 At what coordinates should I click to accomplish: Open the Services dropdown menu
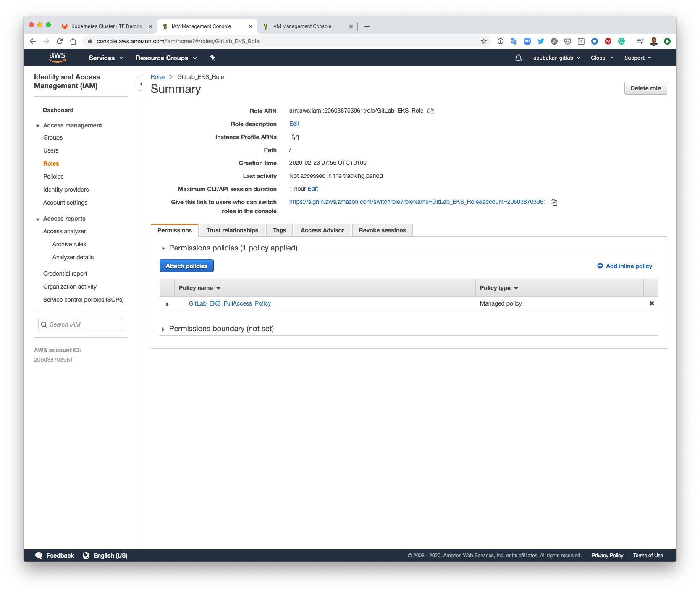point(106,58)
